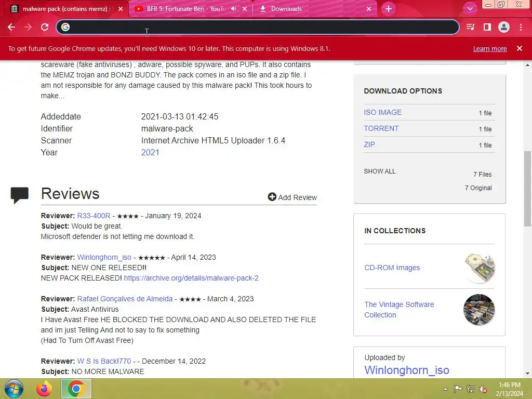Close the malware pack tab
The height and width of the screenshot is (399, 532).
click(121, 9)
